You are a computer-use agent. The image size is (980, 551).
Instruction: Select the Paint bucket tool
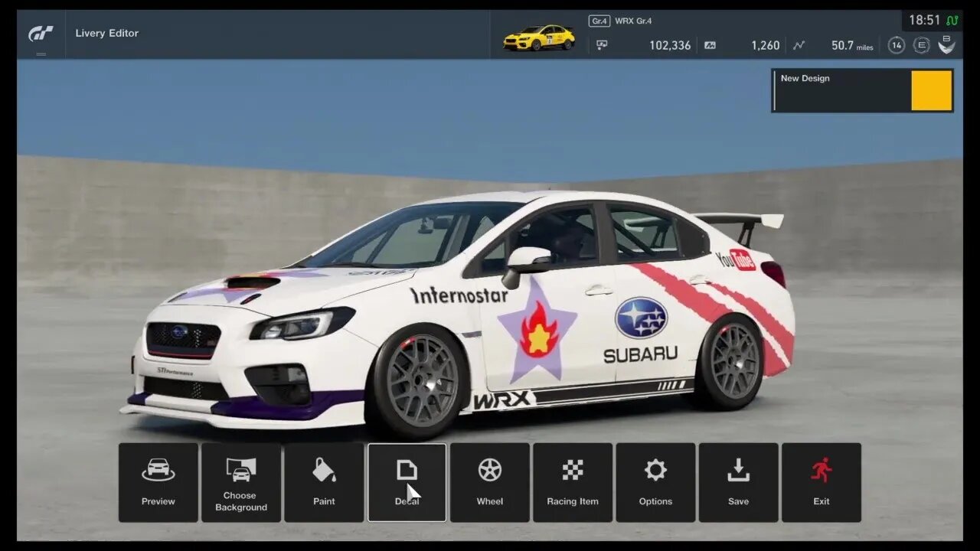324,483
